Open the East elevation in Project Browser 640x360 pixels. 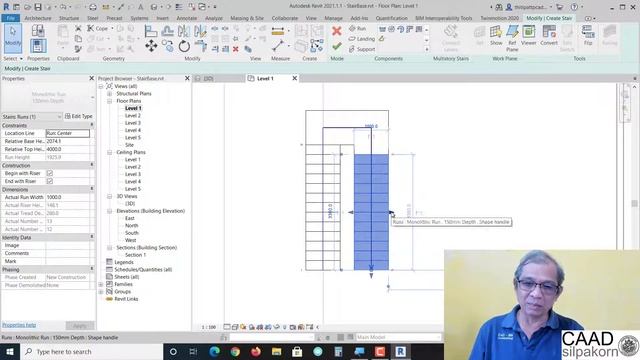point(130,218)
